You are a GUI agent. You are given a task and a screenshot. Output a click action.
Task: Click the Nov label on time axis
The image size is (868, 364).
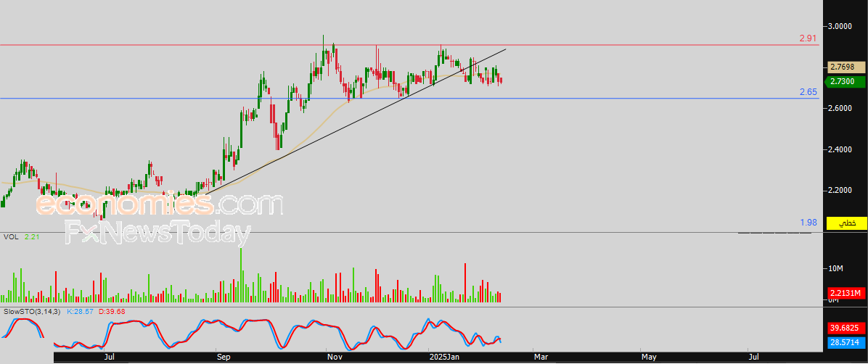335,357
